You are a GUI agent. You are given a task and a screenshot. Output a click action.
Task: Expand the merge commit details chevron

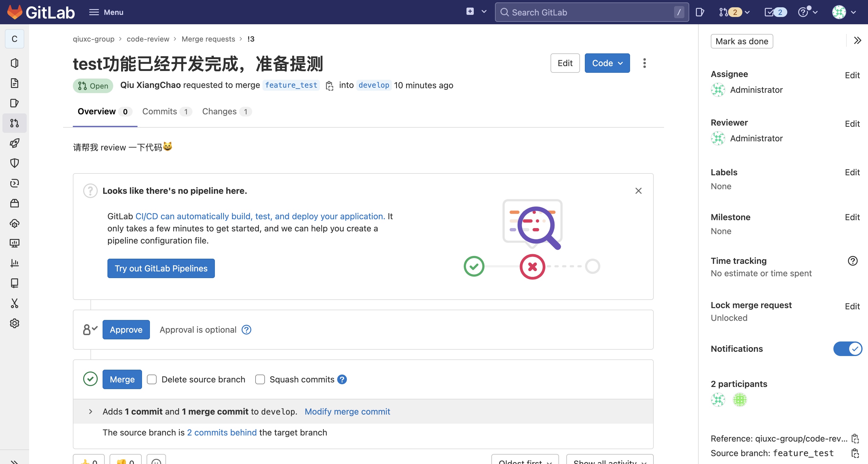coord(90,412)
